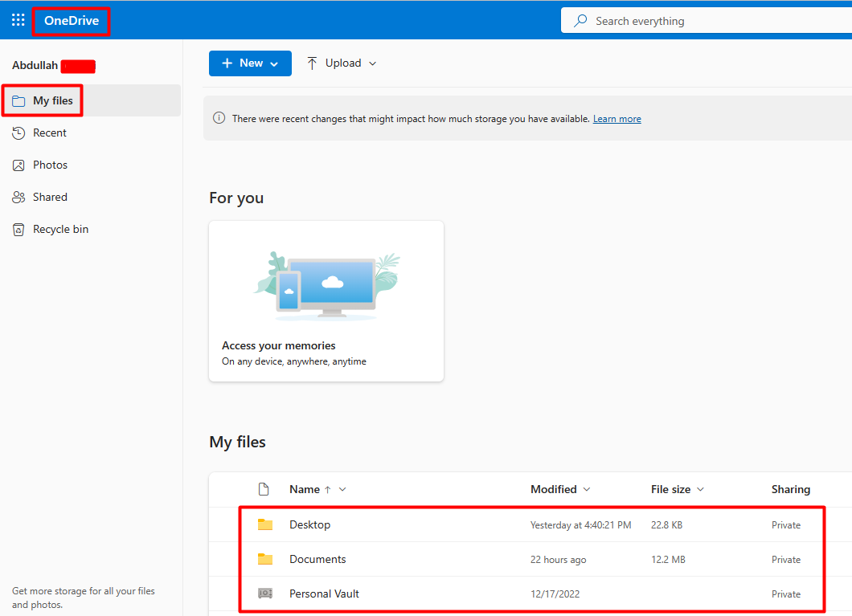Open the Upload dropdown chevron

pos(373,63)
